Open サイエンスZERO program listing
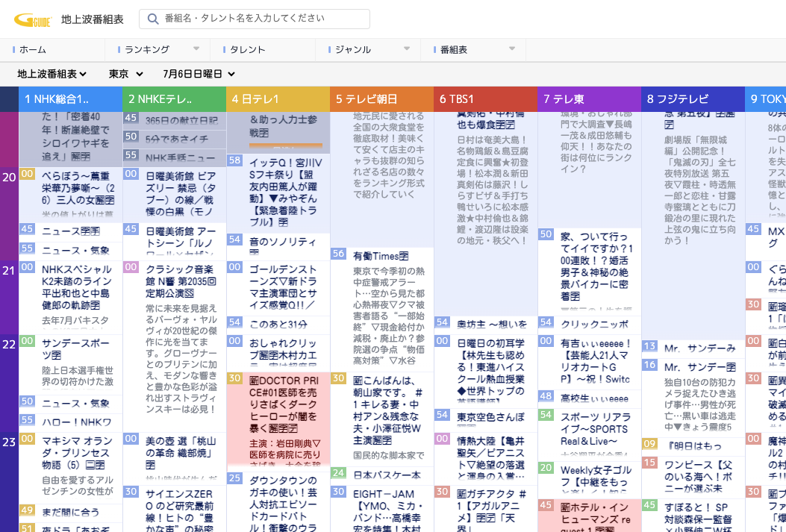The width and height of the screenshot is (786, 532). pyautogui.click(x=175, y=508)
